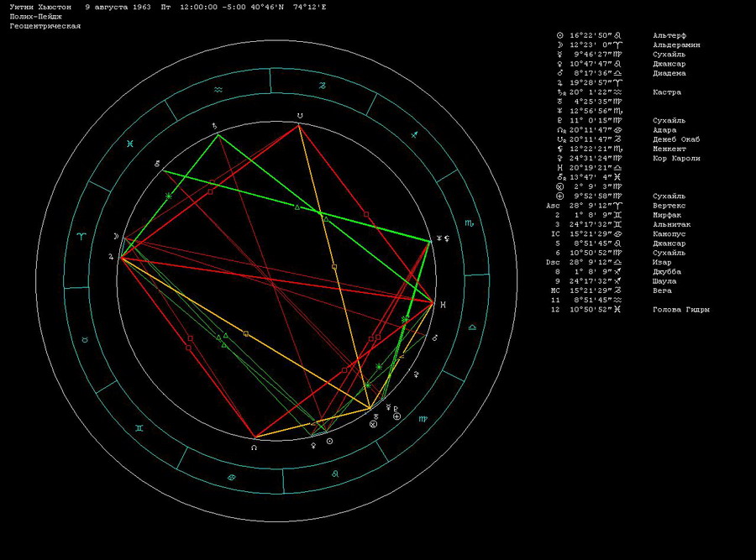Select the star name 'Адара'

[x=664, y=129]
